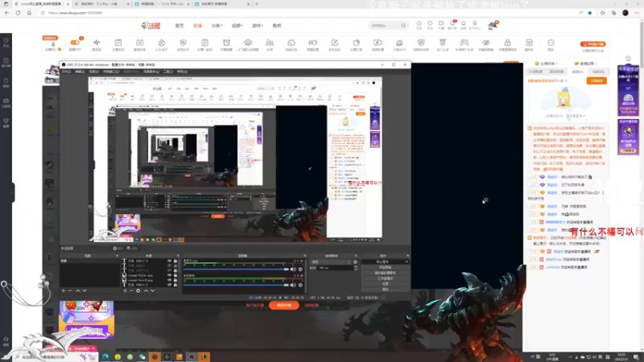This screenshot has height=362, width=644.
Task: Adjust the second audio track volume slider
Action: pos(236,285)
